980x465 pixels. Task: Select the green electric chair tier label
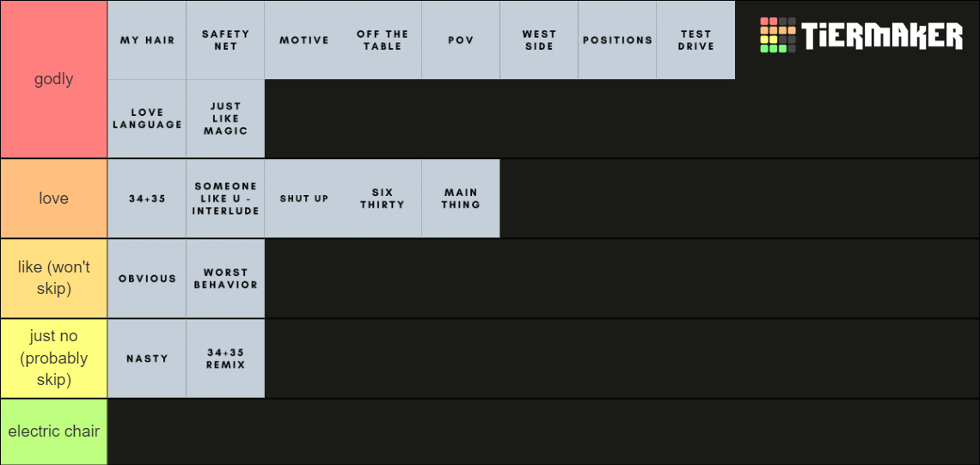click(x=54, y=431)
